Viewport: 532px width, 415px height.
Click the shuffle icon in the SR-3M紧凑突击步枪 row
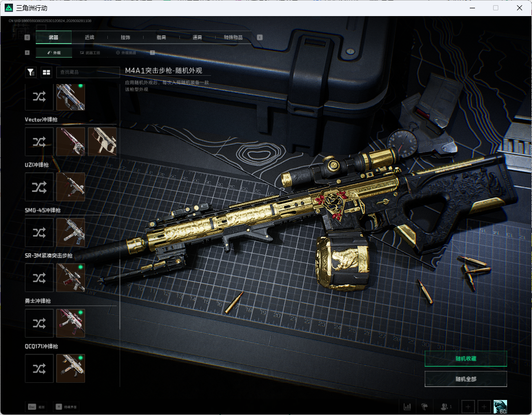coord(39,278)
